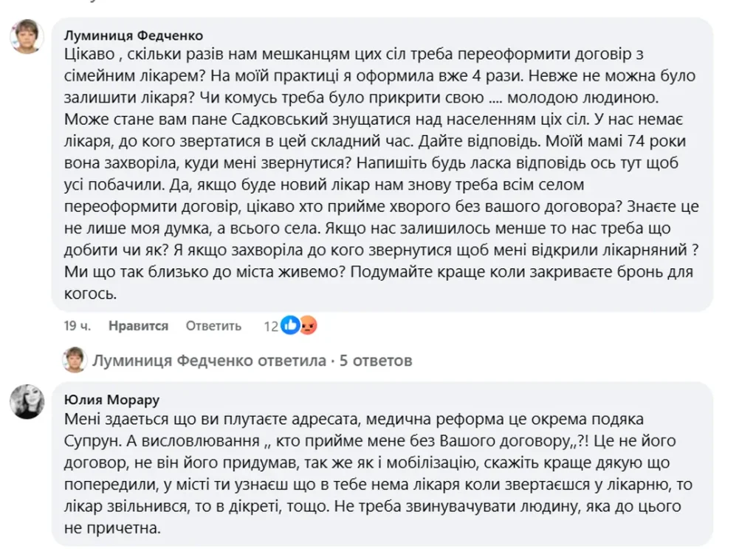Click small avatar beside 'ответила · 5 ответов'
The width and height of the screenshot is (756, 549).
coord(75,361)
